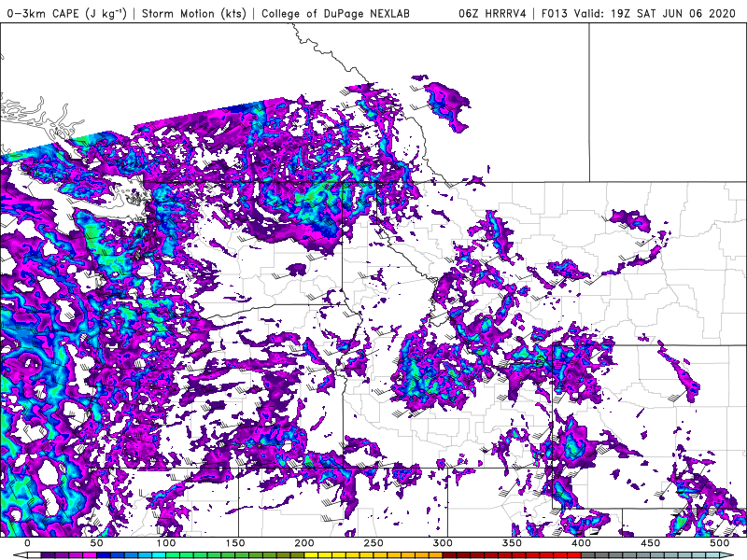Click the '50' value on the color scale

pyautogui.click(x=97, y=543)
